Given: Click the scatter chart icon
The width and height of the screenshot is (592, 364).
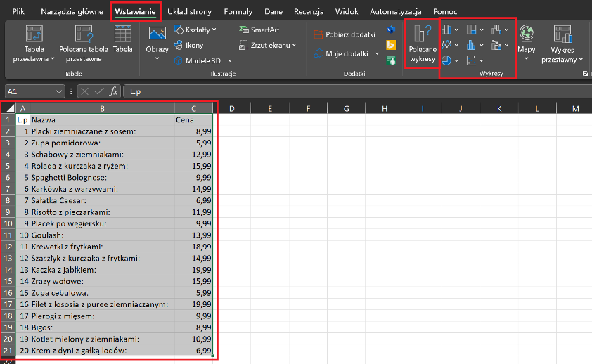Looking at the screenshot, I should pyautogui.click(x=472, y=61).
